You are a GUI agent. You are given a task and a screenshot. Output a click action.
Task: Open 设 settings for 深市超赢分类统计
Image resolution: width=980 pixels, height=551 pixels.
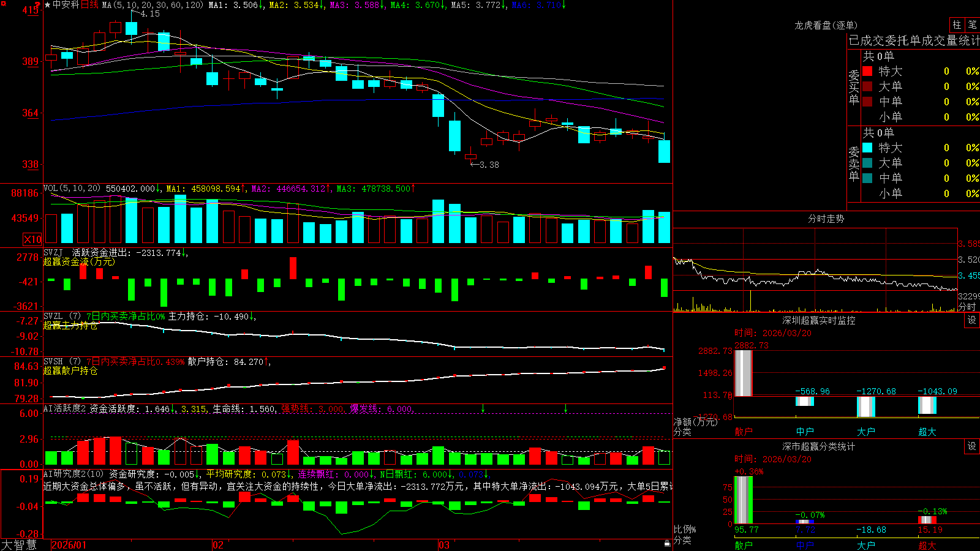pyautogui.click(x=972, y=446)
